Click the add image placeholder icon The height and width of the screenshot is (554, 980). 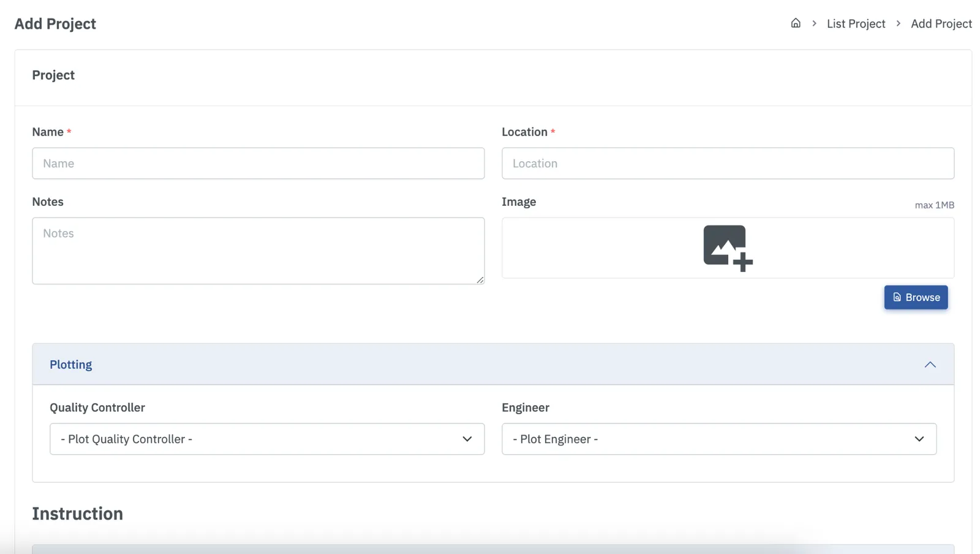728,248
